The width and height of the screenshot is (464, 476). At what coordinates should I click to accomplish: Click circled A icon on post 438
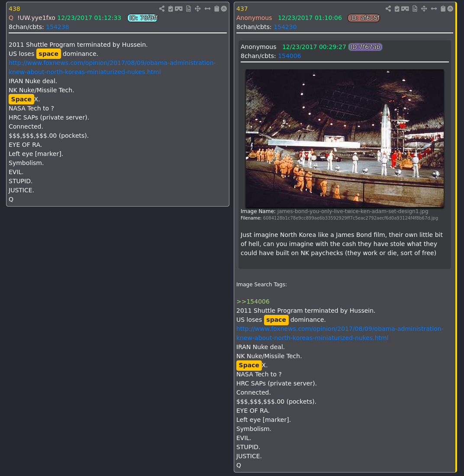(x=224, y=9)
